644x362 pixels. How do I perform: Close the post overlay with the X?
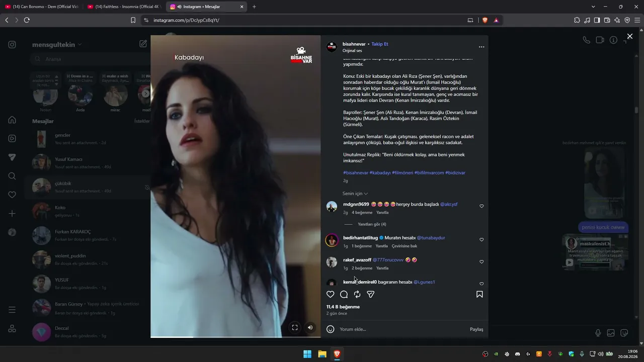point(630,36)
